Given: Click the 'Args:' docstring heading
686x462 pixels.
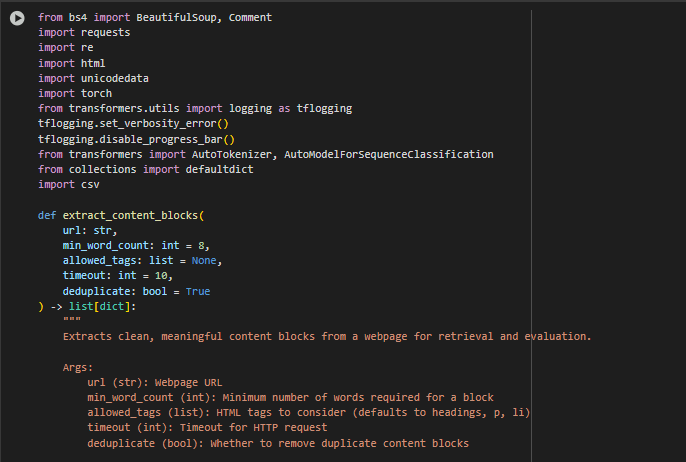Looking at the screenshot, I should [x=78, y=368].
